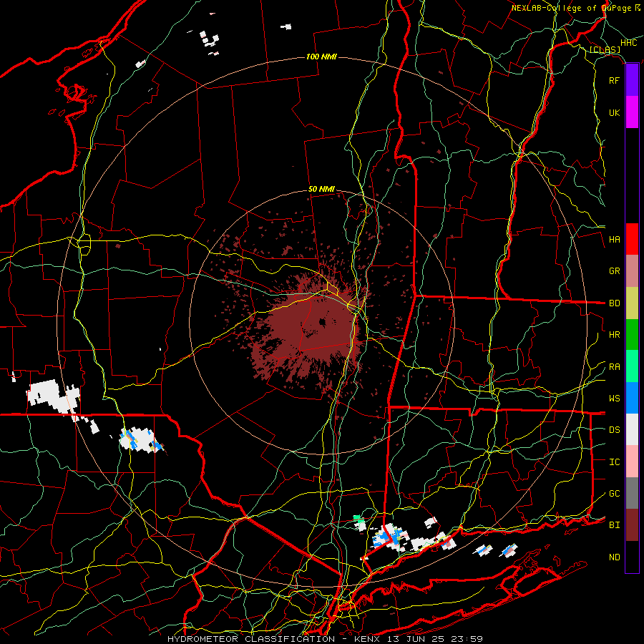Click the 50 NMI range ring label
Viewport: 644px width, 644px height.
321,190
